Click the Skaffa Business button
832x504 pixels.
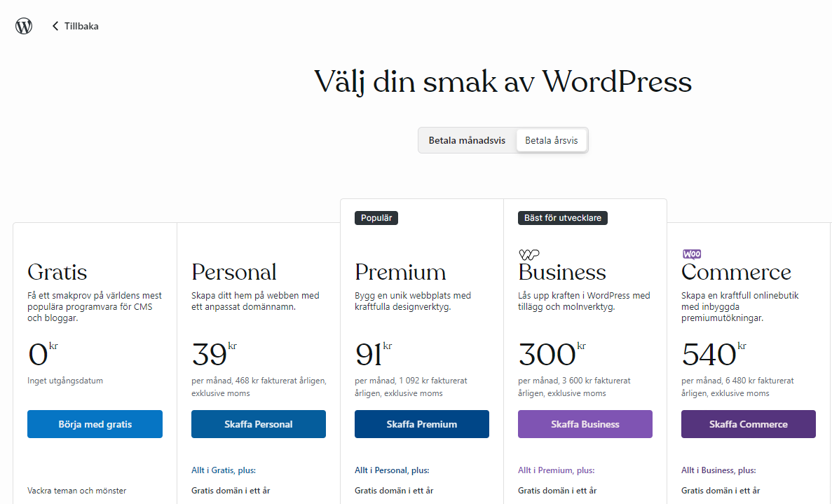pyautogui.click(x=585, y=423)
